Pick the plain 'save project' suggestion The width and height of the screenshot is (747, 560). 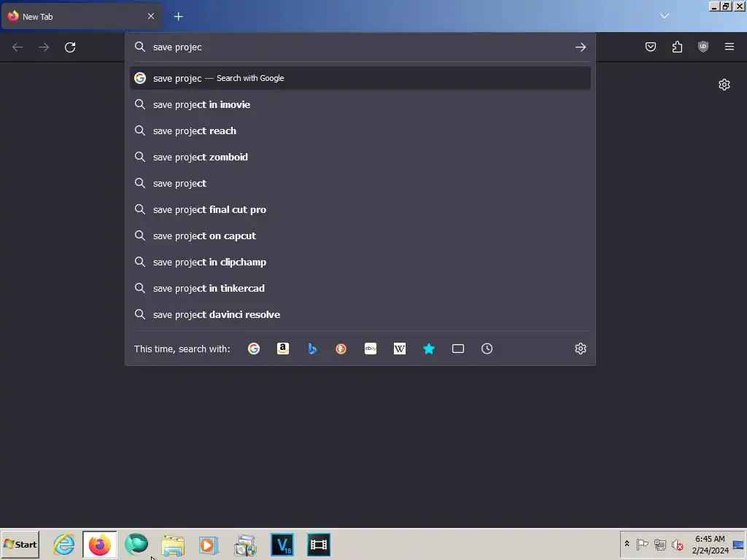pos(360,183)
